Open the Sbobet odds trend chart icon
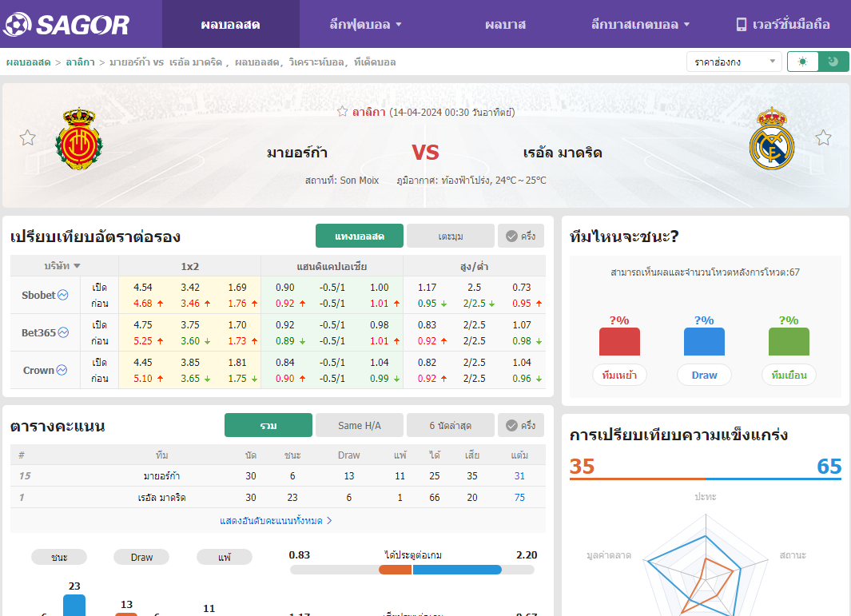The image size is (851, 616). pos(63,295)
